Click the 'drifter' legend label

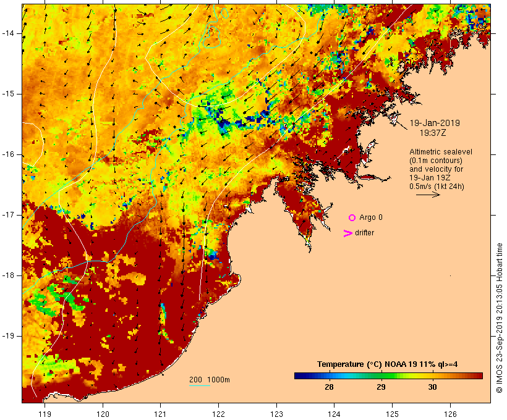[364, 233]
